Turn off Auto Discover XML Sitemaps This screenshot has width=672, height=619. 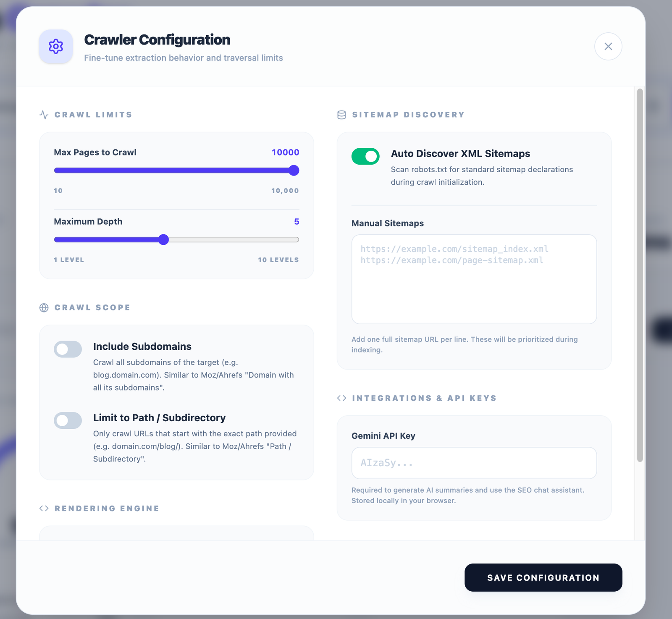point(365,156)
